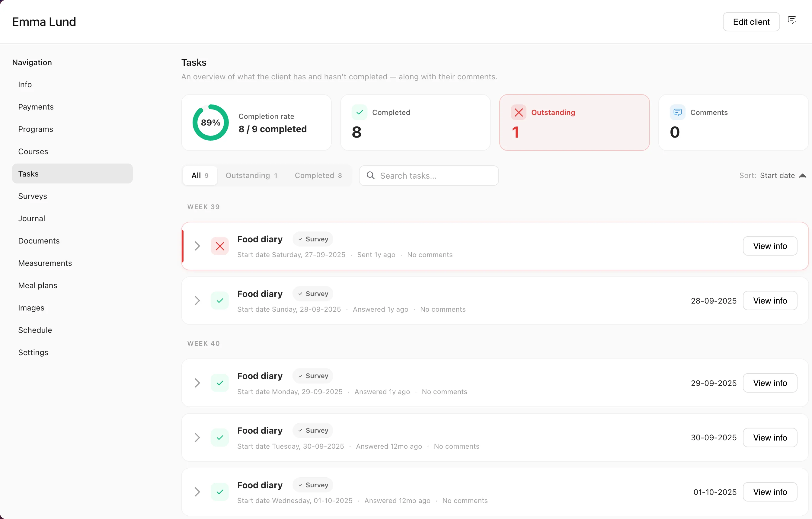Click the 89% completion rate ring
Screen dimensions: 812x519
click(211, 122)
